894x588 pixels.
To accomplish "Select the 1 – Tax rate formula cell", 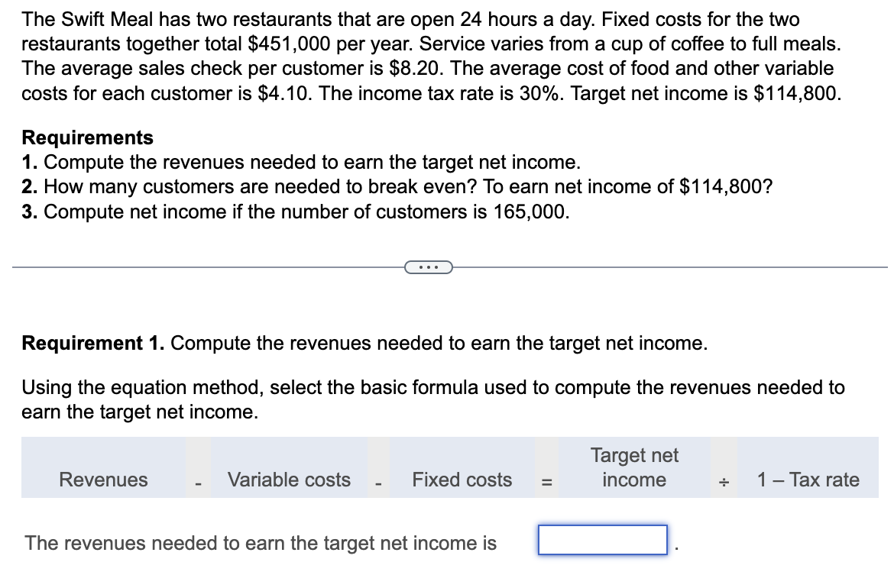I will point(808,468).
